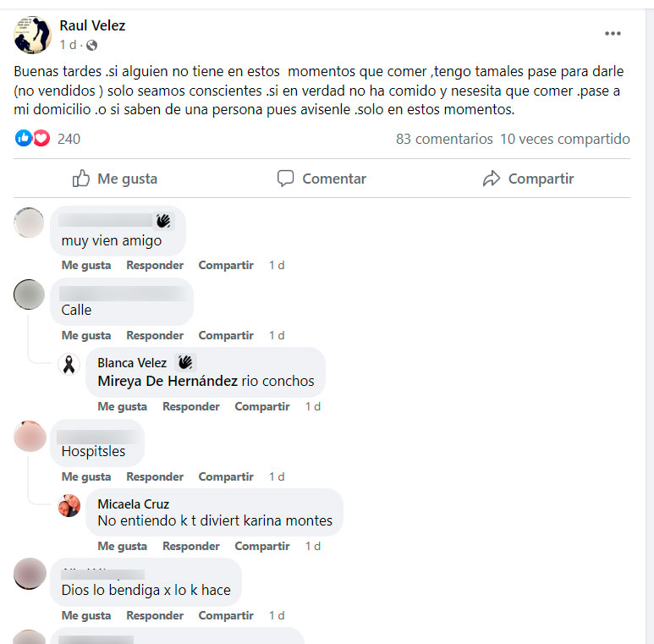The width and height of the screenshot is (654, 644).
Task: Click the waving hand badge next to Blanca Velez
Action: coord(185,362)
